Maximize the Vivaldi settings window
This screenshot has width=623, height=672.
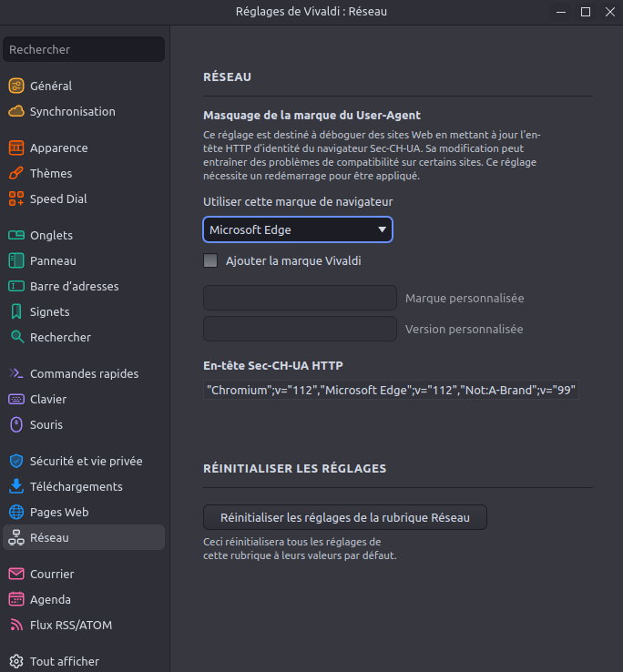point(586,12)
